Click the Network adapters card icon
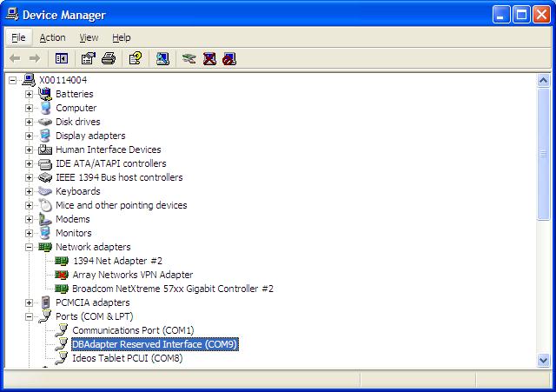556x392 pixels. click(45, 247)
